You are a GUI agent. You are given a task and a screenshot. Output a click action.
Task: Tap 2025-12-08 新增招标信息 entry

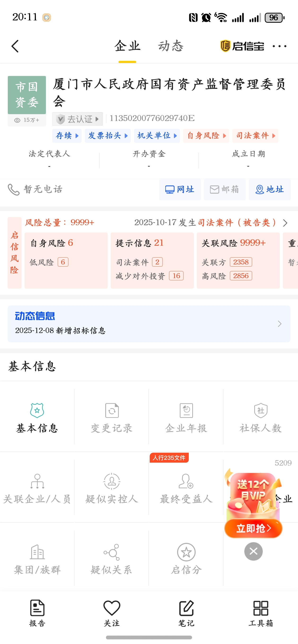tap(61, 331)
